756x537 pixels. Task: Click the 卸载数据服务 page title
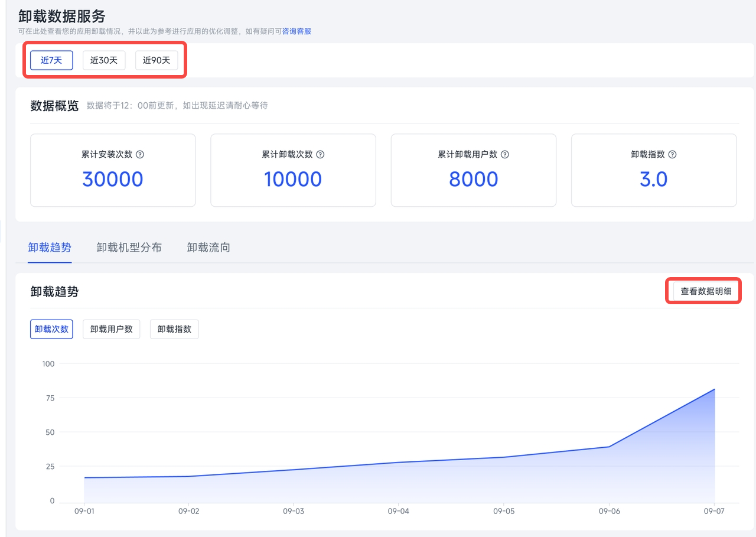click(62, 16)
